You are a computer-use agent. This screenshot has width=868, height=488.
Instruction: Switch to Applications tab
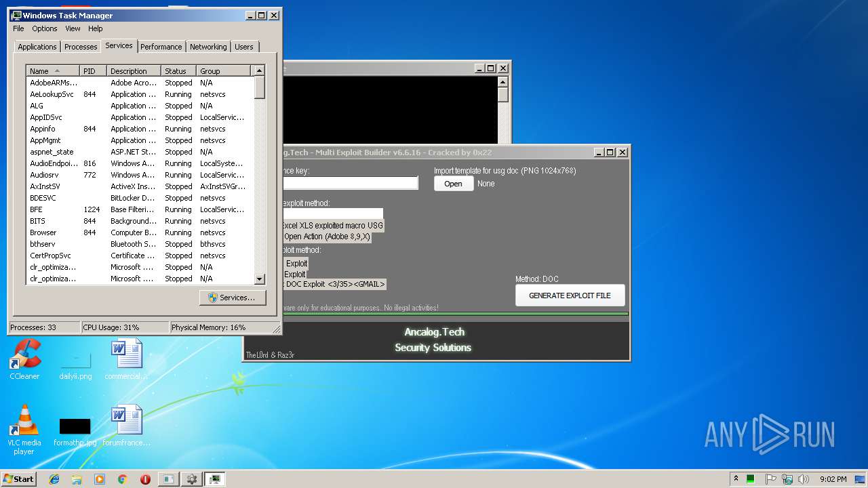tap(37, 47)
